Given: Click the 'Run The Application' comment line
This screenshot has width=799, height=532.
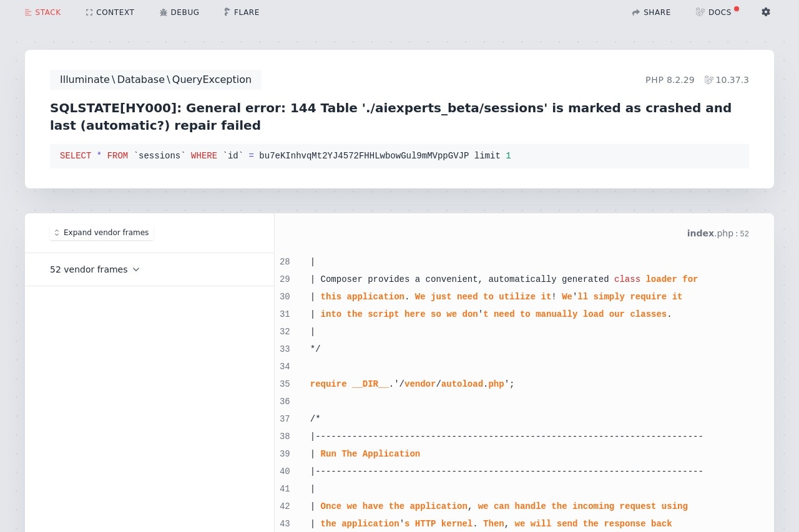Looking at the screenshot, I should click(x=365, y=454).
